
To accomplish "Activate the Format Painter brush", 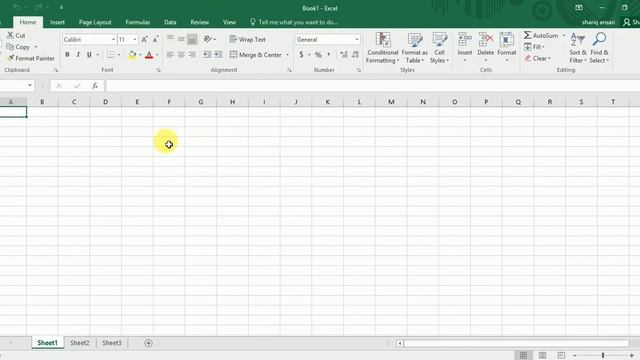I will [x=11, y=58].
